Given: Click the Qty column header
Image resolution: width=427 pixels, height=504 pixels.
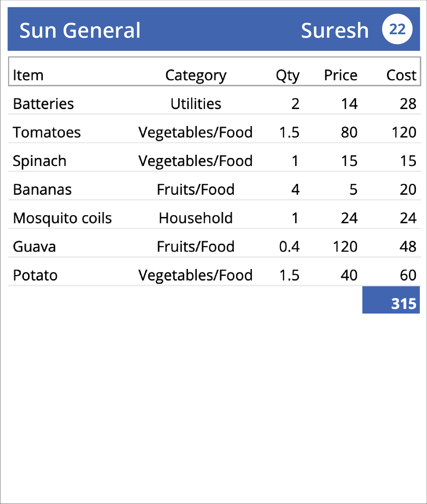Looking at the screenshot, I should [x=288, y=76].
